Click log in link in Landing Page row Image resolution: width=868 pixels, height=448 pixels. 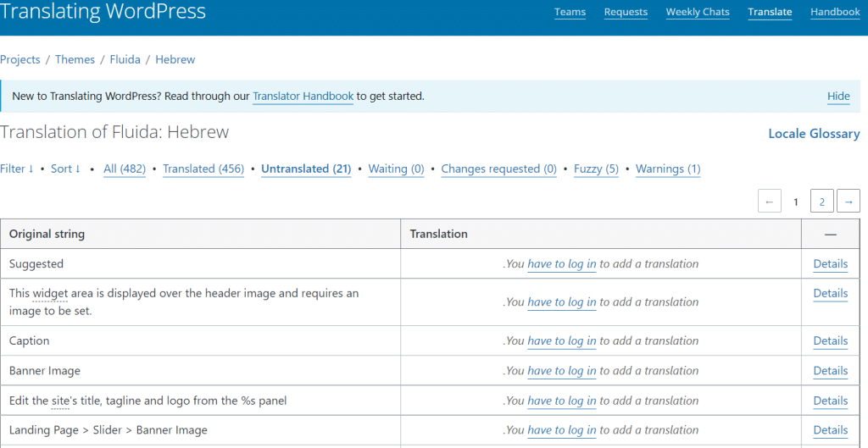coord(562,429)
